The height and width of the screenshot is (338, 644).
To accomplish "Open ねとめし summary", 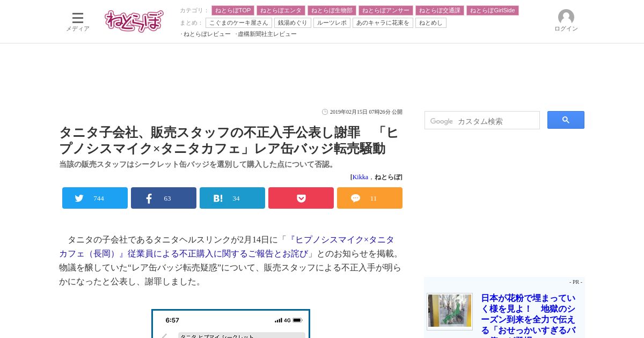I will click(431, 23).
